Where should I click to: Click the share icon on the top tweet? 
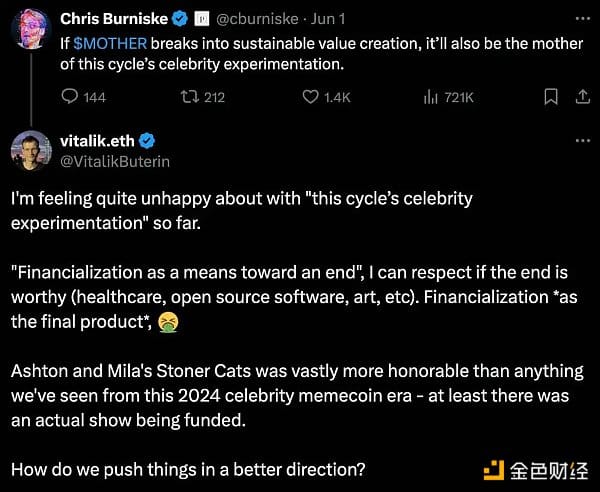pyautogui.click(x=583, y=97)
